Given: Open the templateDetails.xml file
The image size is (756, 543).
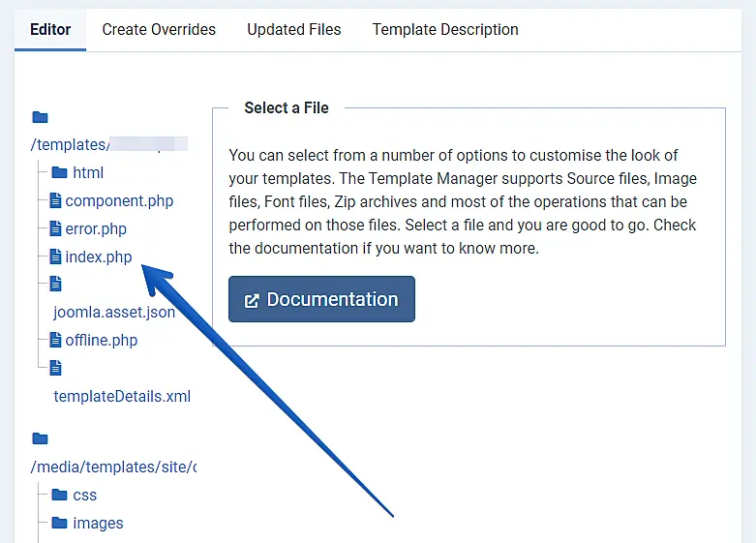Looking at the screenshot, I should point(122,397).
